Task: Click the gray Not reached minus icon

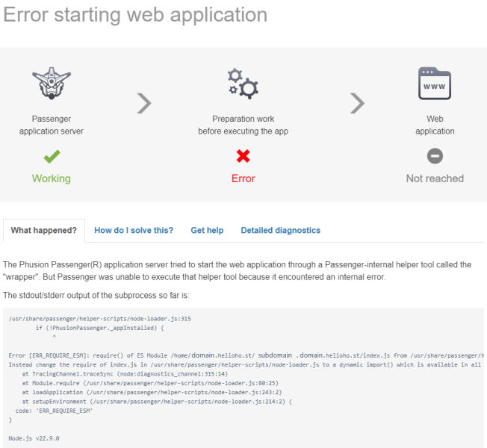Action: pos(435,156)
